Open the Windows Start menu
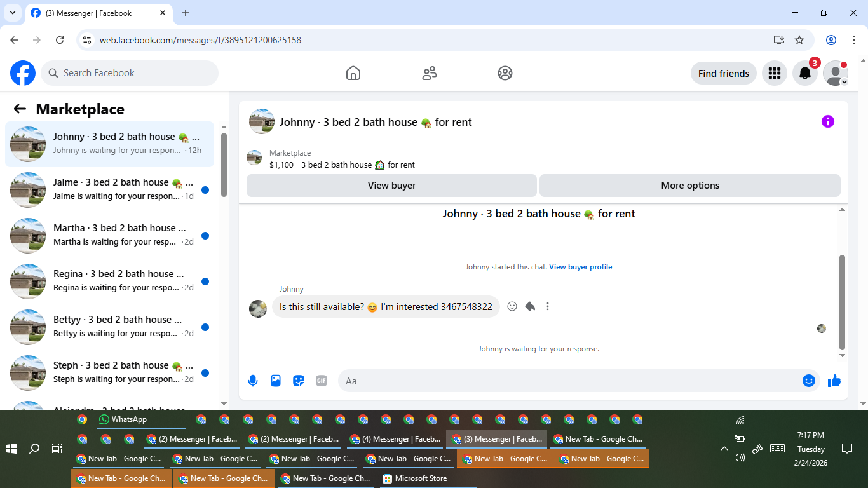This screenshot has height=488, width=868. 11,449
